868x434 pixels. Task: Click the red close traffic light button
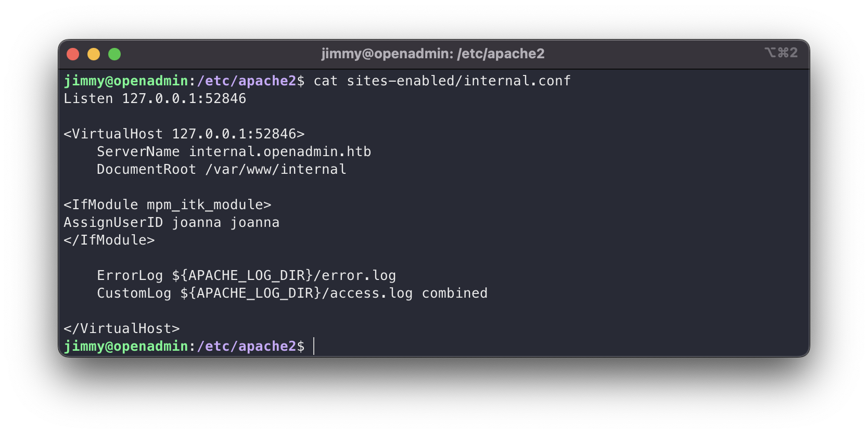click(x=73, y=54)
